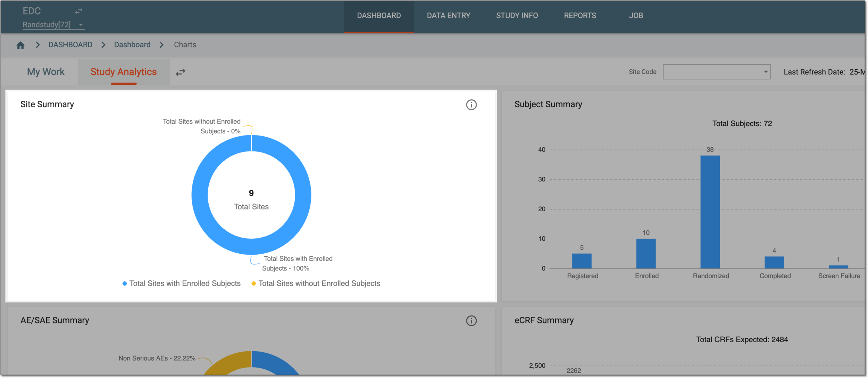Expand the Randstudy[72] study dropdown

[53, 25]
